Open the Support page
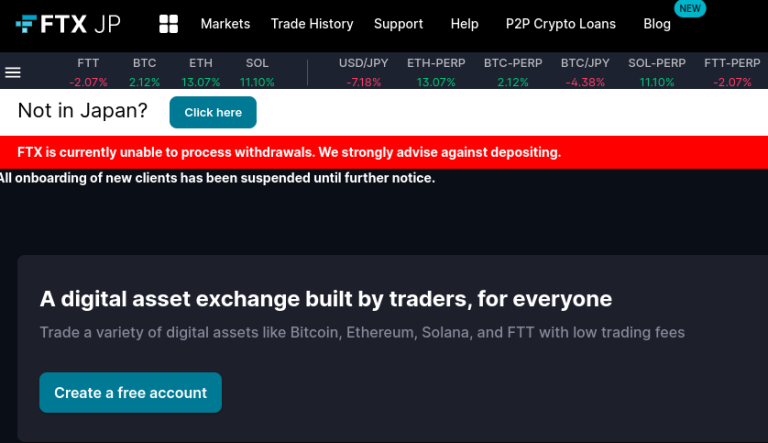Viewport: 768px width, 443px height. (x=398, y=24)
